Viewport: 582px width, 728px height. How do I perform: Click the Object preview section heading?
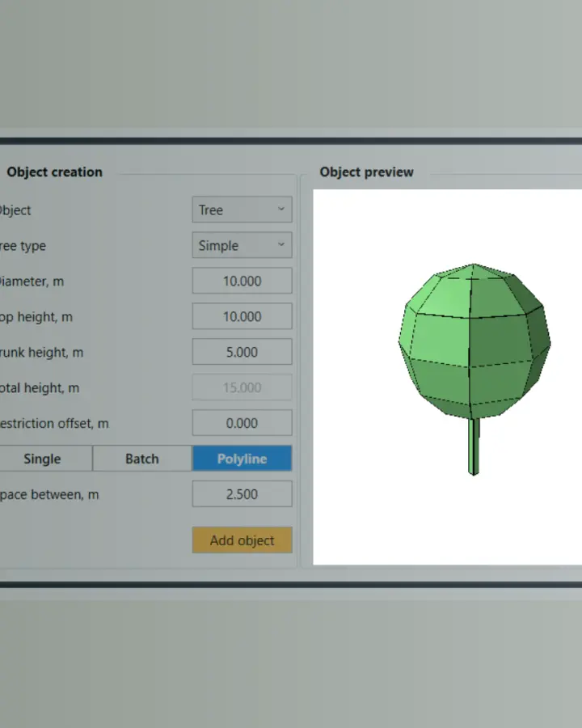[366, 172]
